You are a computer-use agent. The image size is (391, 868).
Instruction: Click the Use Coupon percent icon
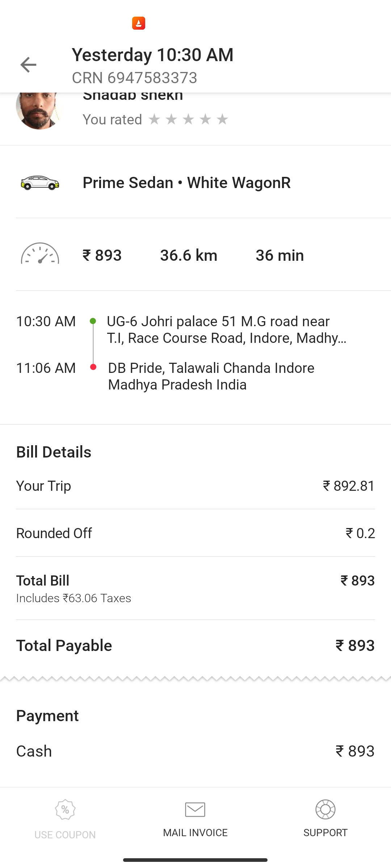pos(65,809)
